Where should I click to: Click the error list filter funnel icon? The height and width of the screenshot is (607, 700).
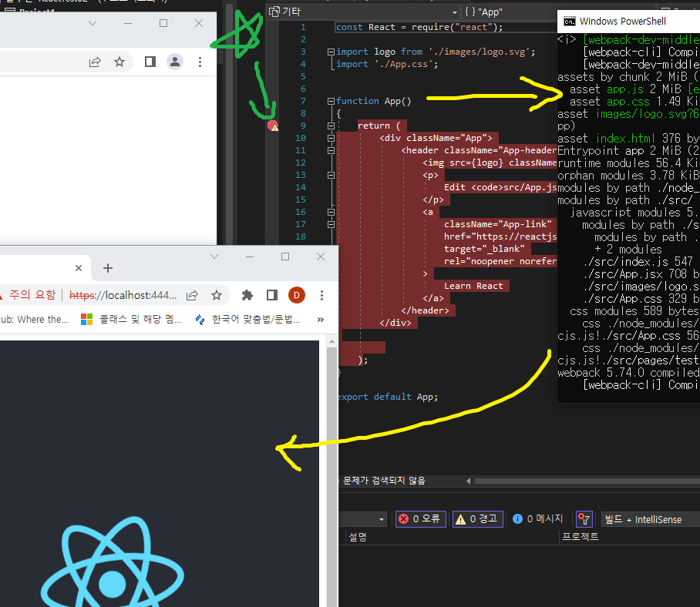click(x=584, y=519)
